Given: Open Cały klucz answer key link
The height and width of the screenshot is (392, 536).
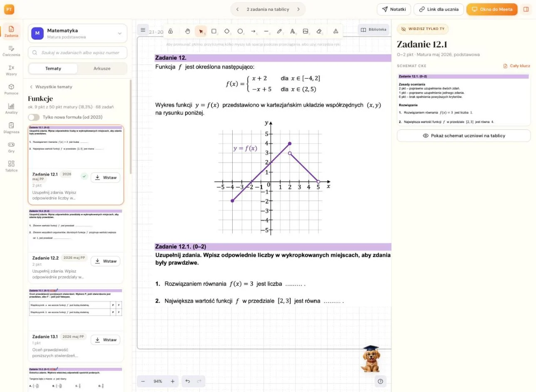Looking at the screenshot, I should coord(516,66).
